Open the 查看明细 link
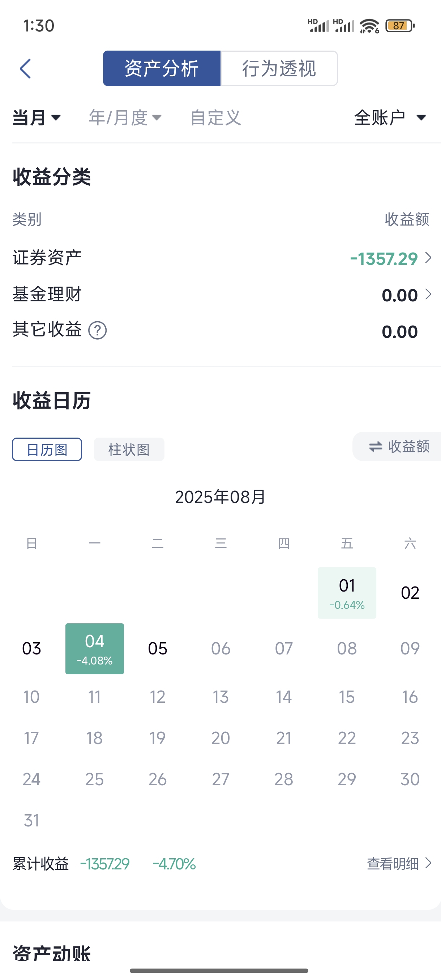 (x=393, y=864)
